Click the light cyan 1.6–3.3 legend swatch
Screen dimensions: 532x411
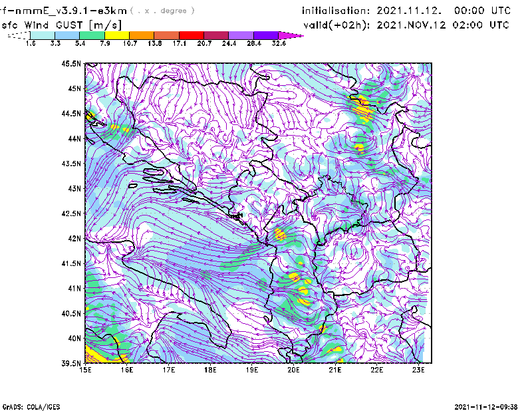[x=43, y=35]
